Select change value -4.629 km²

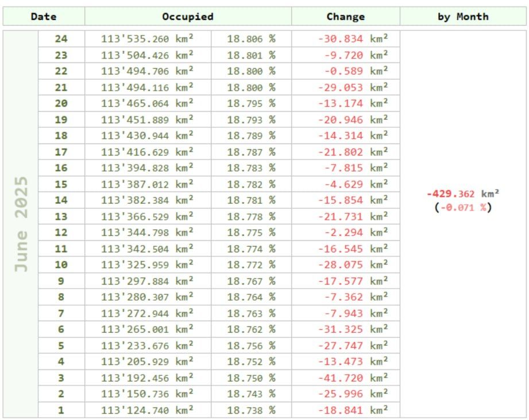point(356,184)
